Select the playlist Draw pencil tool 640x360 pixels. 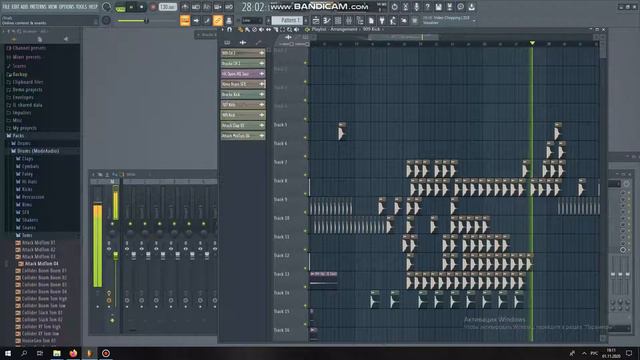(x=241, y=29)
